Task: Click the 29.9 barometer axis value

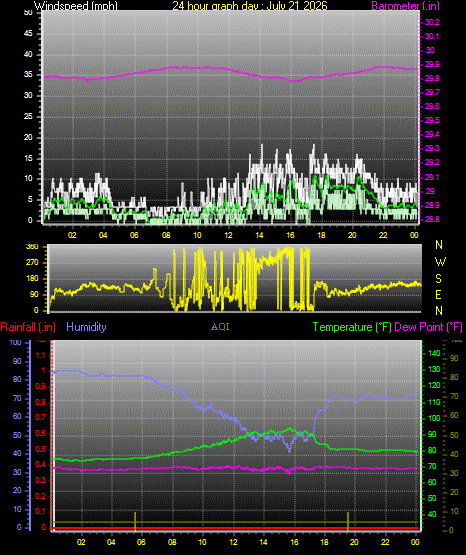Action: (x=432, y=64)
